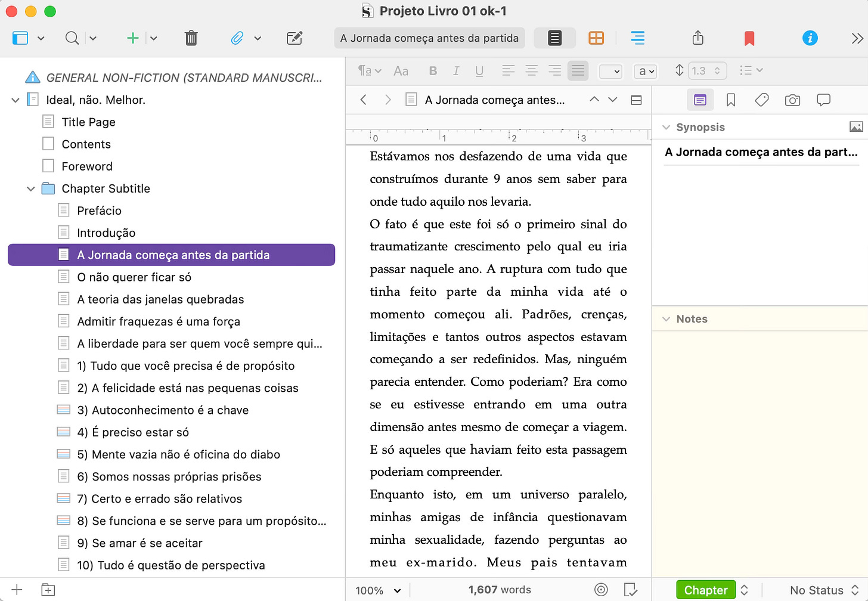Align text right

(554, 71)
